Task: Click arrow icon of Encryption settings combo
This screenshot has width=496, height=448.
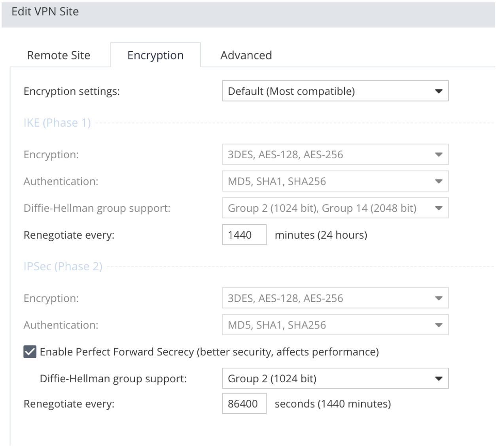Action: coord(438,91)
